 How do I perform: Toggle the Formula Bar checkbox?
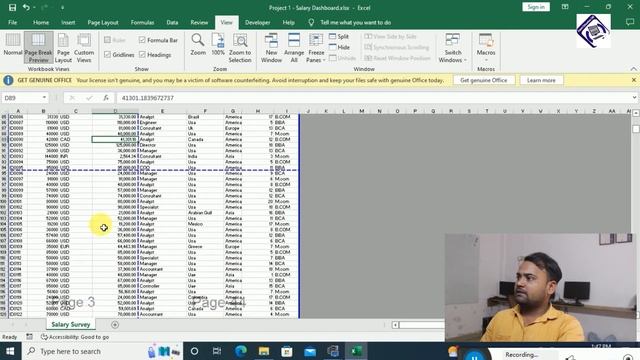pyautogui.click(x=142, y=40)
